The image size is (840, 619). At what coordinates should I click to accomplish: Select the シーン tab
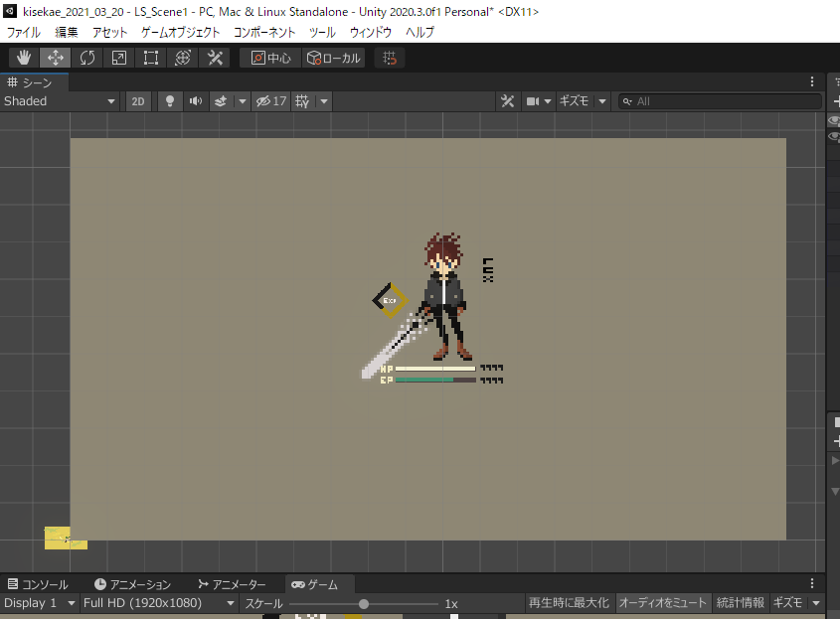(34, 81)
